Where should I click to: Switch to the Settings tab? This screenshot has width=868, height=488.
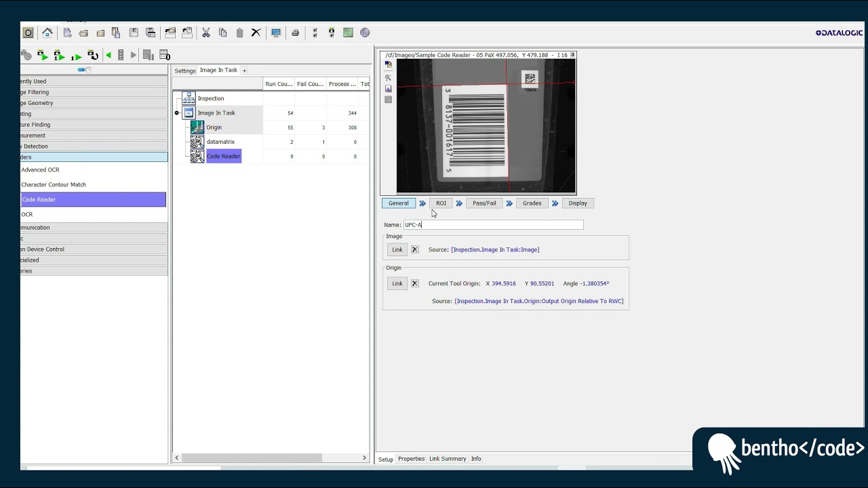[184, 70]
